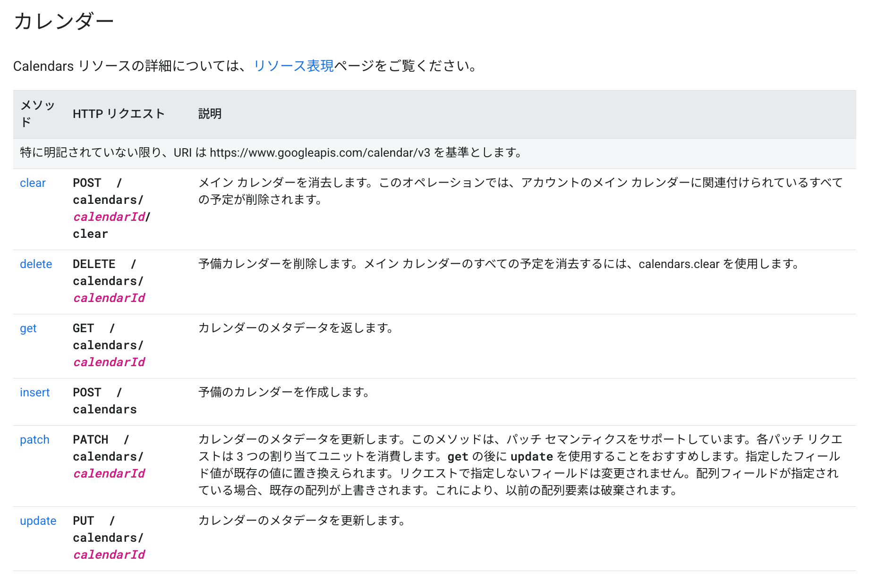This screenshot has width=885, height=588.
Task: Open the get method link
Action: (28, 328)
